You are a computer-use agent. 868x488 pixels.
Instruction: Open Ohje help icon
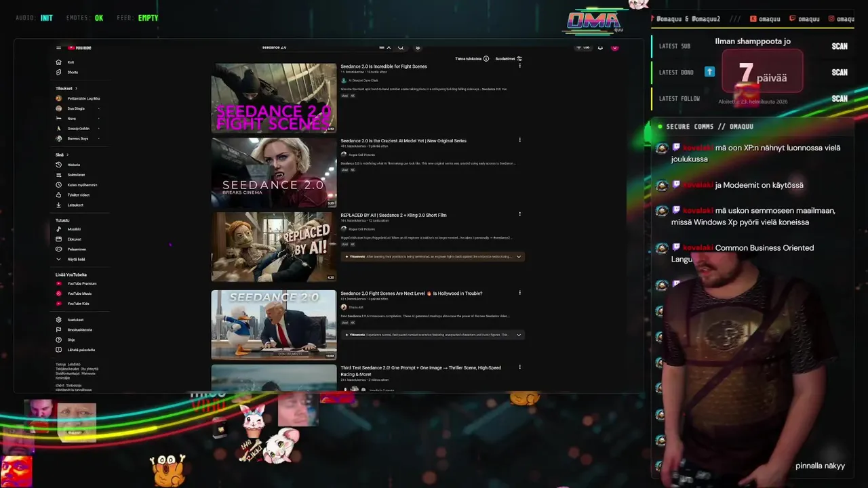coord(59,340)
